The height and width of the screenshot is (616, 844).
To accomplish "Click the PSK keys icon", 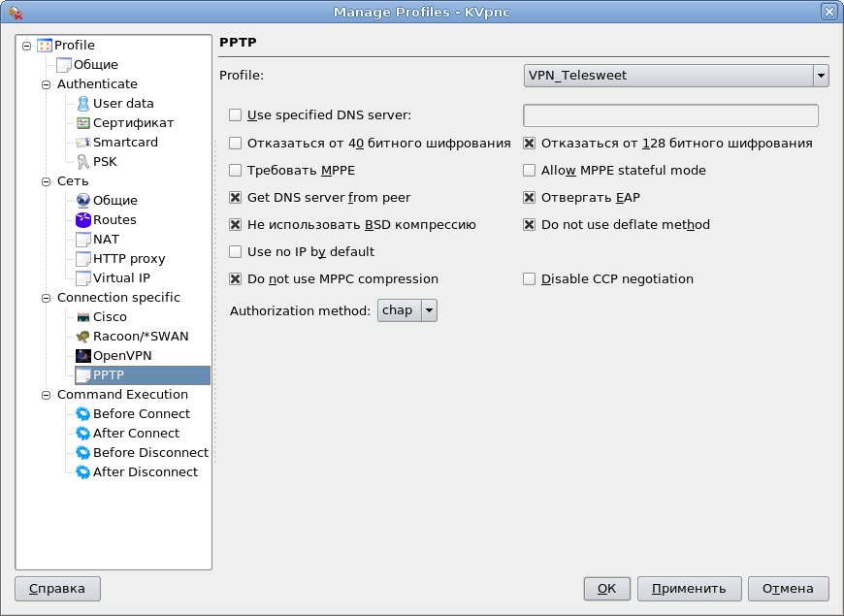I will [x=83, y=162].
